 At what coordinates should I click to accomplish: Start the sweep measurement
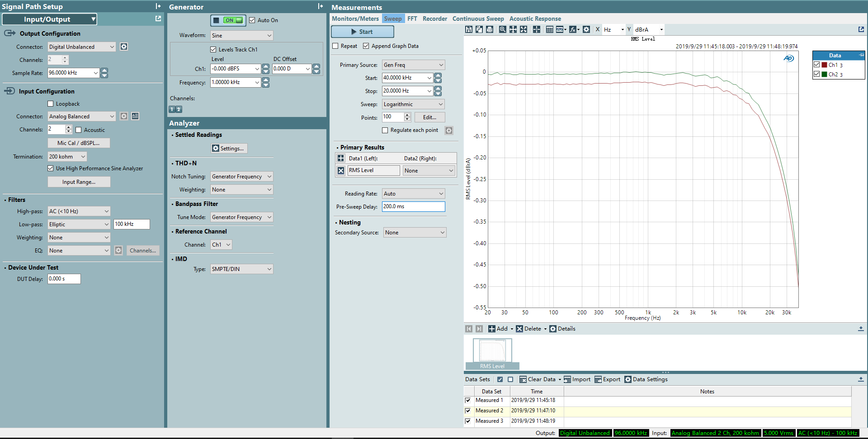[363, 32]
